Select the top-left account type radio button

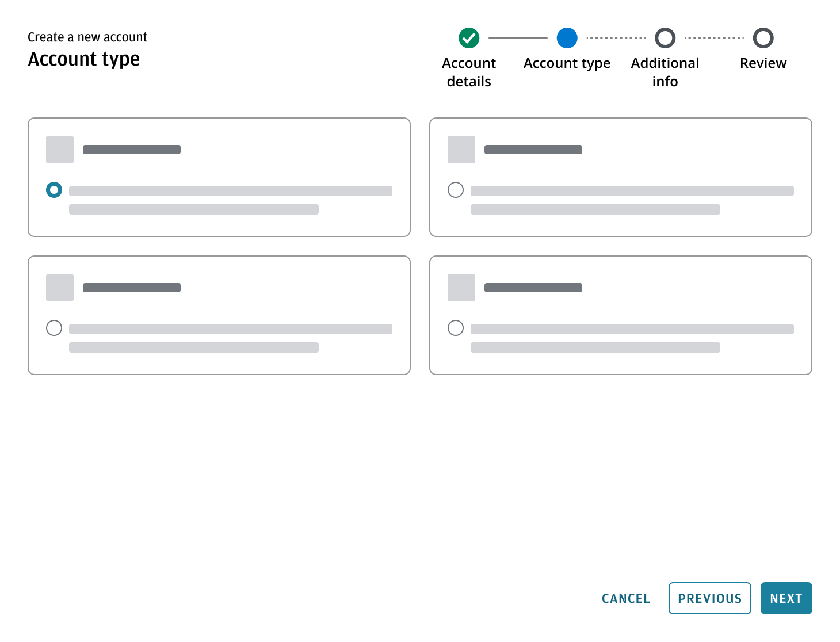(x=54, y=189)
